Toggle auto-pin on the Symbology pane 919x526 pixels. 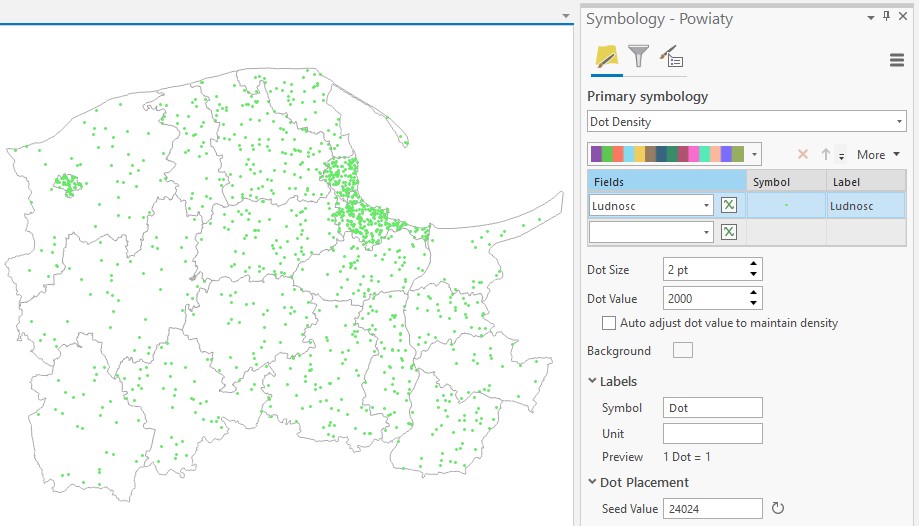pyautogui.click(x=886, y=17)
